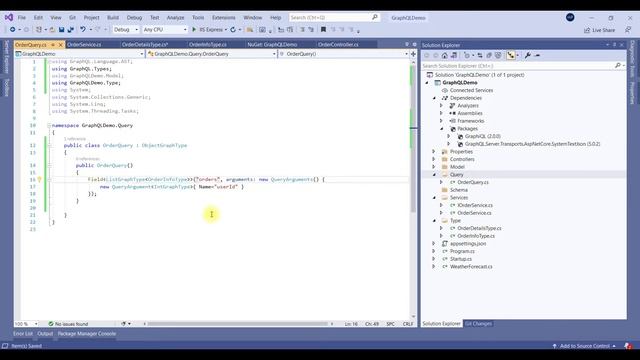Open the Toolbox side tab
640x360 pixels.
(x=7, y=88)
